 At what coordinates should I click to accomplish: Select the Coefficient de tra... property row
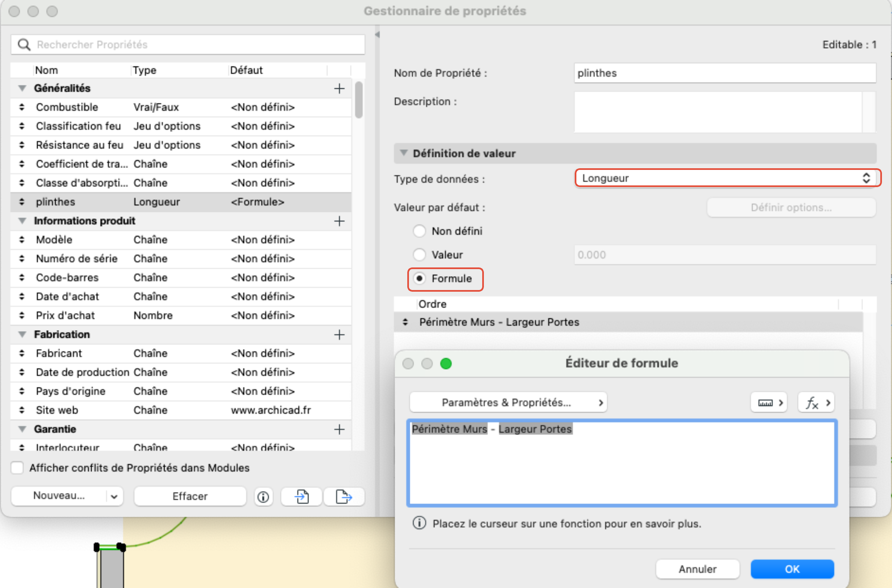click(x=181, y=164)
